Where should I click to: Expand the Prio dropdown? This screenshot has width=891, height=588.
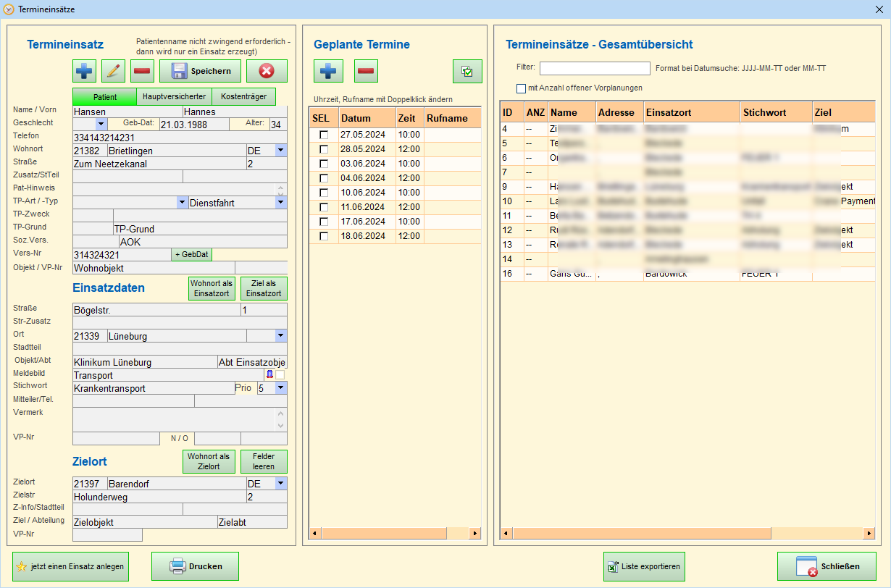[280, 388]
